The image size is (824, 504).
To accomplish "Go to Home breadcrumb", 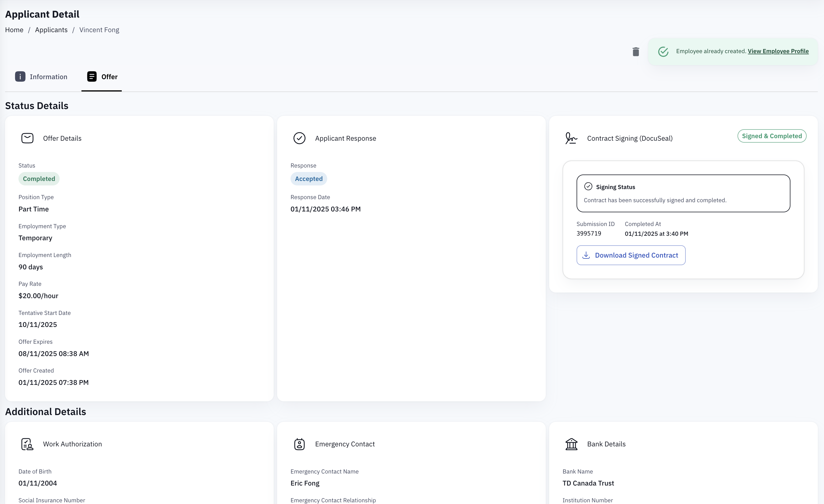I will (14, 30).
